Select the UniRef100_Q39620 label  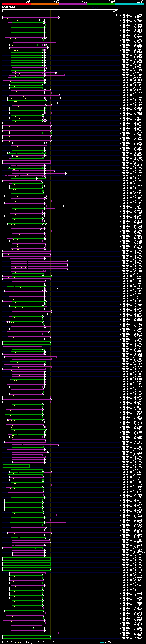[131, 115]
